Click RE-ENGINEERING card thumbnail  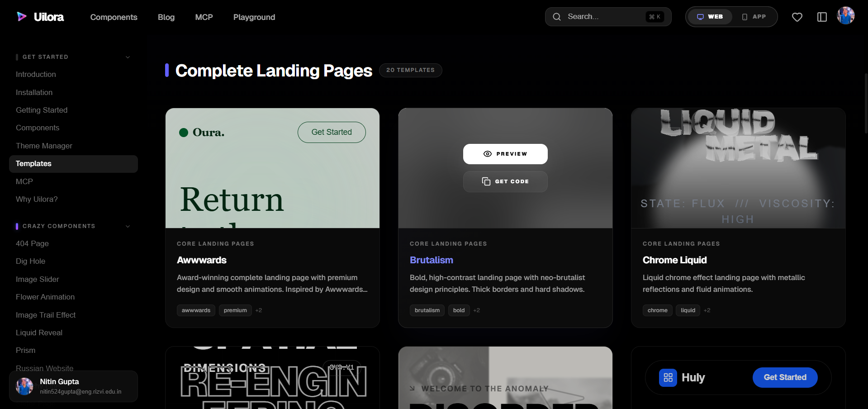point(272,378)
